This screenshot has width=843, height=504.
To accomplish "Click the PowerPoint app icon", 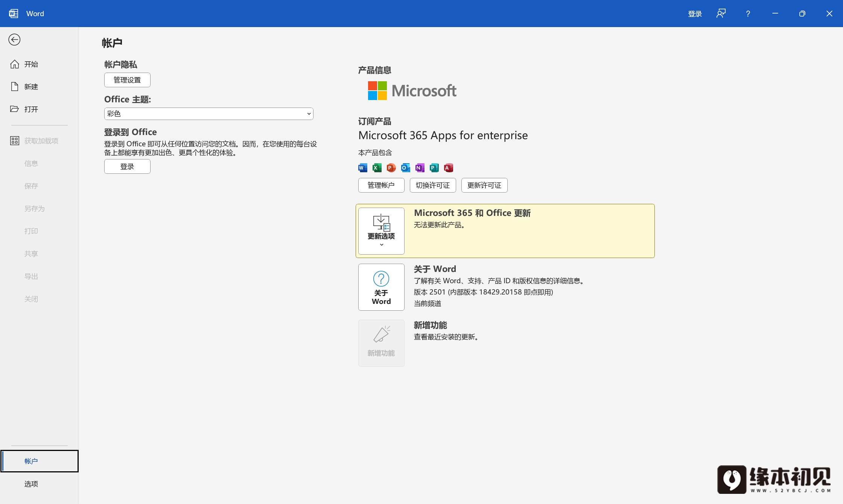I will (391, 168).
